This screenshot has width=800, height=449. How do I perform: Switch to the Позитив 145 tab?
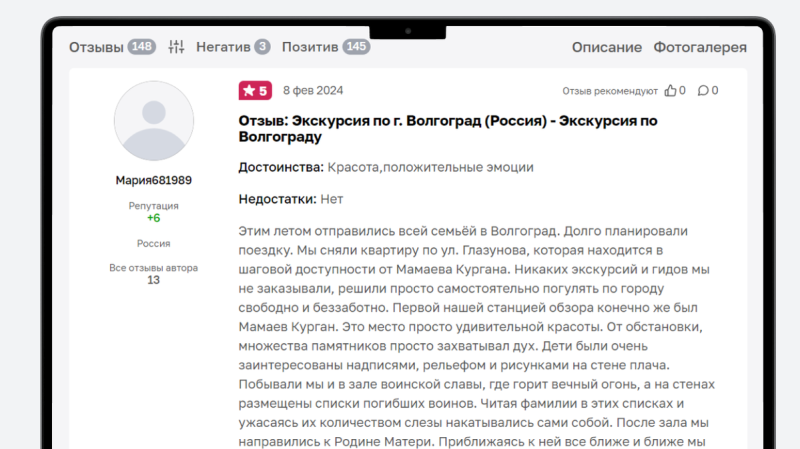coord(326,47)
